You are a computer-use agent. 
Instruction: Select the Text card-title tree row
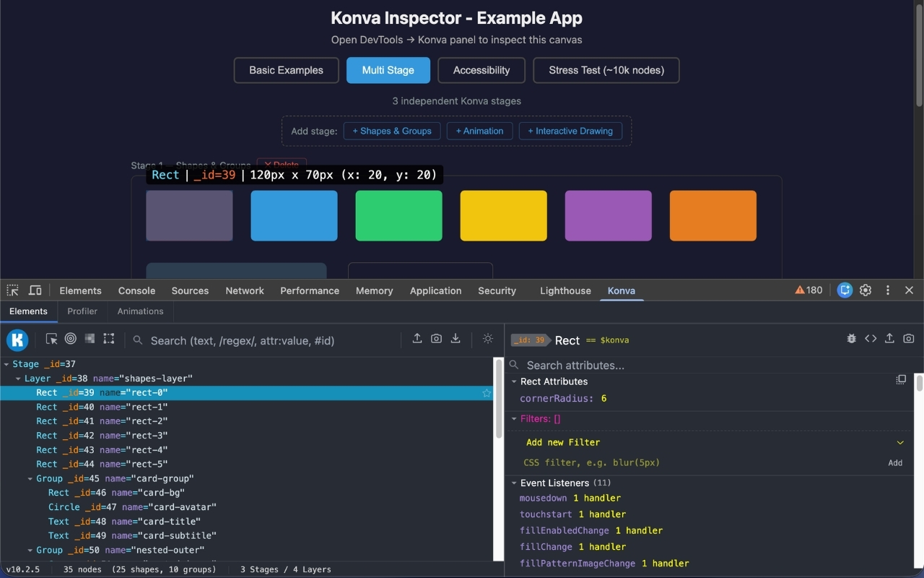point(247,522)
